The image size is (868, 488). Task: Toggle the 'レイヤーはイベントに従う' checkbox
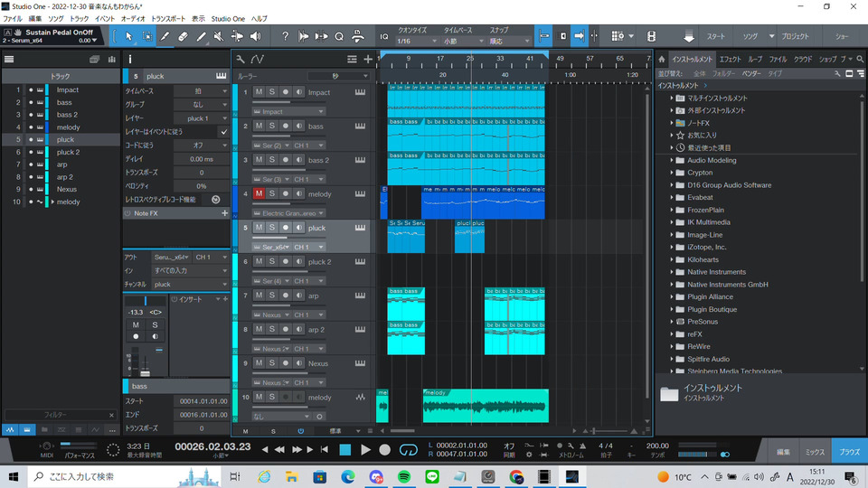(x=223, y=131)
